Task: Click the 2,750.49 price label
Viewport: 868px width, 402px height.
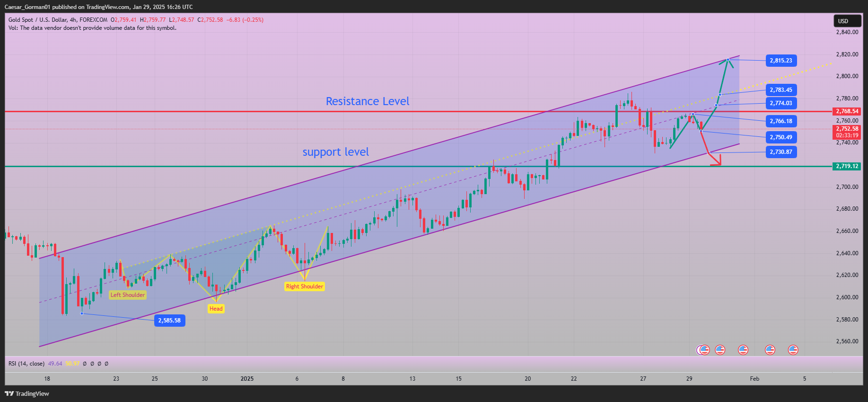Action: (781, 137)
